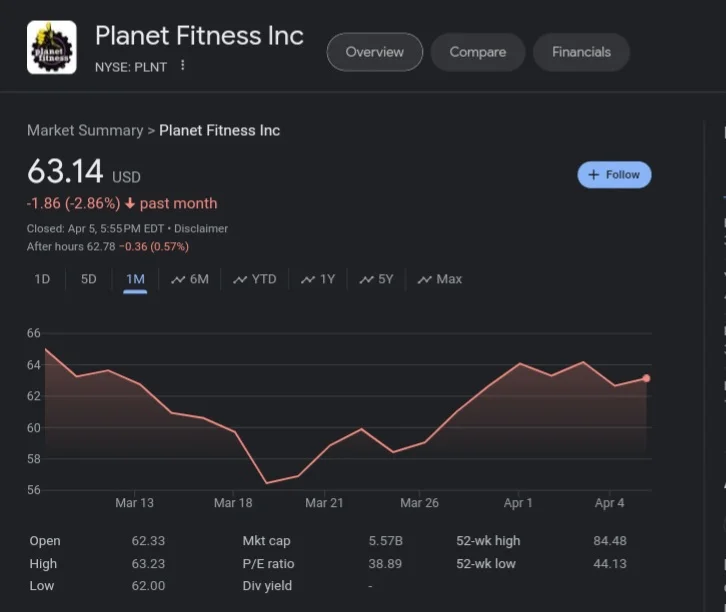The width and height of the screenshot is (726, 612).
Task: Click the 63.14 price value
Action: coord(65,171)
